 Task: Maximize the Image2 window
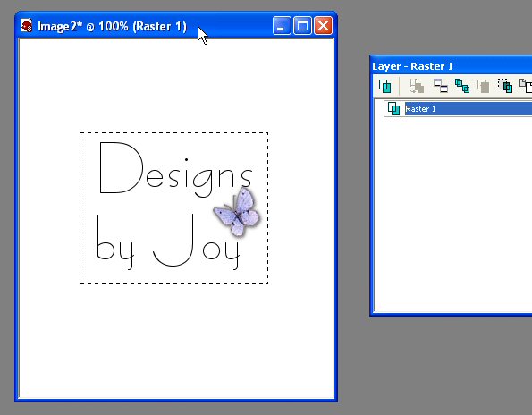302,26
